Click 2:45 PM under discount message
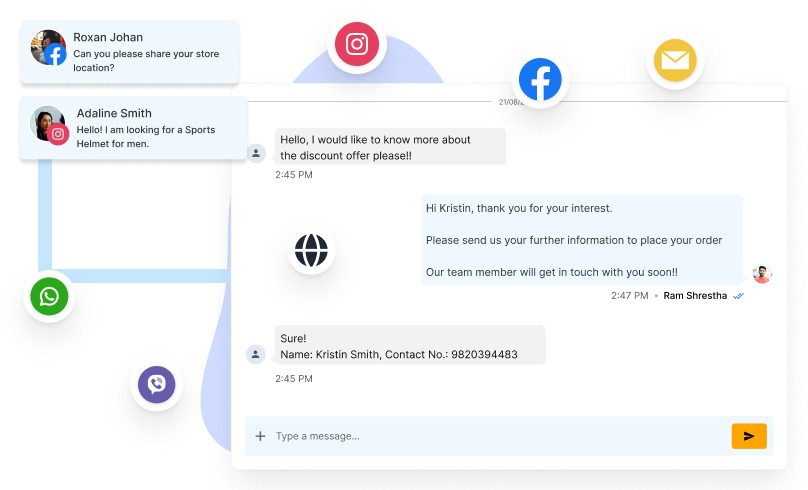 tap(294, 175)
